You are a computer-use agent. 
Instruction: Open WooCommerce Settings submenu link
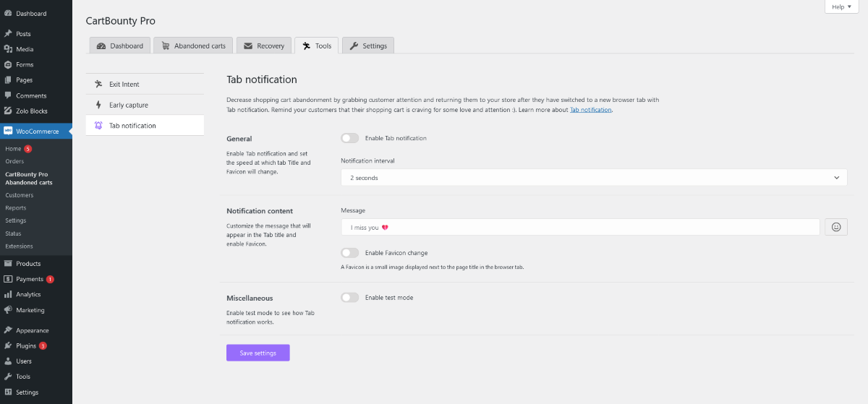pyautogui.click(x=16, y=220)
